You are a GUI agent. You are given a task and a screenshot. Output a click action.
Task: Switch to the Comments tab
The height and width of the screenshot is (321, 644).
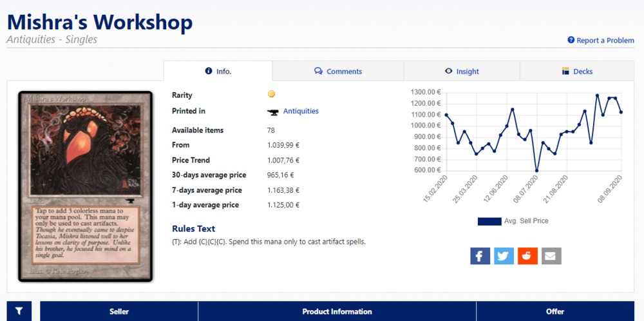pyautogui.click(x=337, y=72)
